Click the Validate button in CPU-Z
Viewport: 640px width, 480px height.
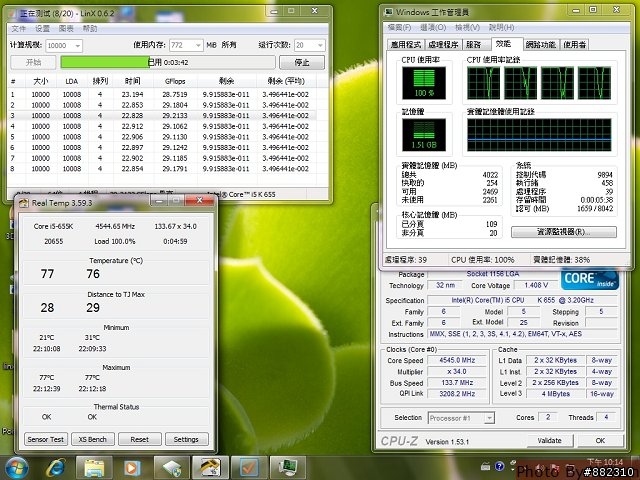pos(549,440)
